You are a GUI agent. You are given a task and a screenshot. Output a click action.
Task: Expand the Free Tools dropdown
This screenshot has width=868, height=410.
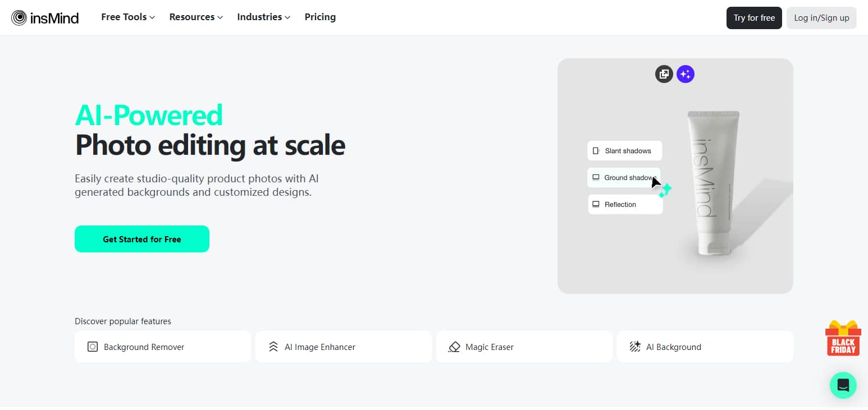coord(127,17)
